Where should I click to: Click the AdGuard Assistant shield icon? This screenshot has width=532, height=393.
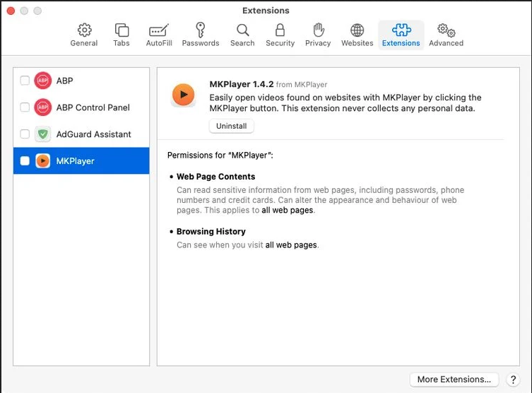(43, 134)
